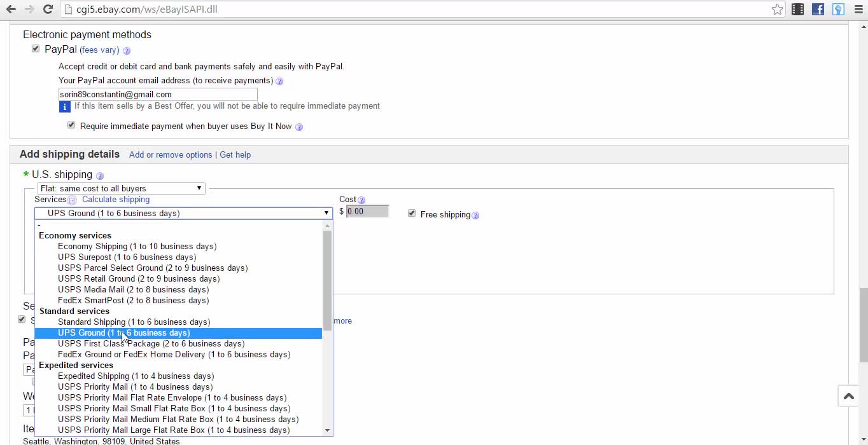Click the shipping Cost input field
Screen dimensions: 868x445
[367, 211]
